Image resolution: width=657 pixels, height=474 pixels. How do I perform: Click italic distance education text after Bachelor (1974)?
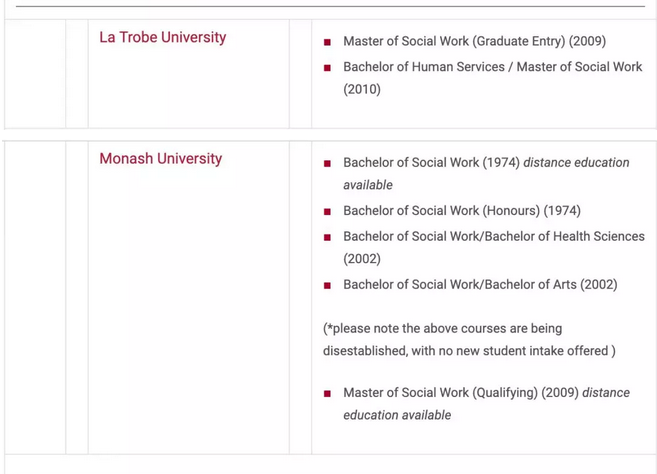[576, 163]
